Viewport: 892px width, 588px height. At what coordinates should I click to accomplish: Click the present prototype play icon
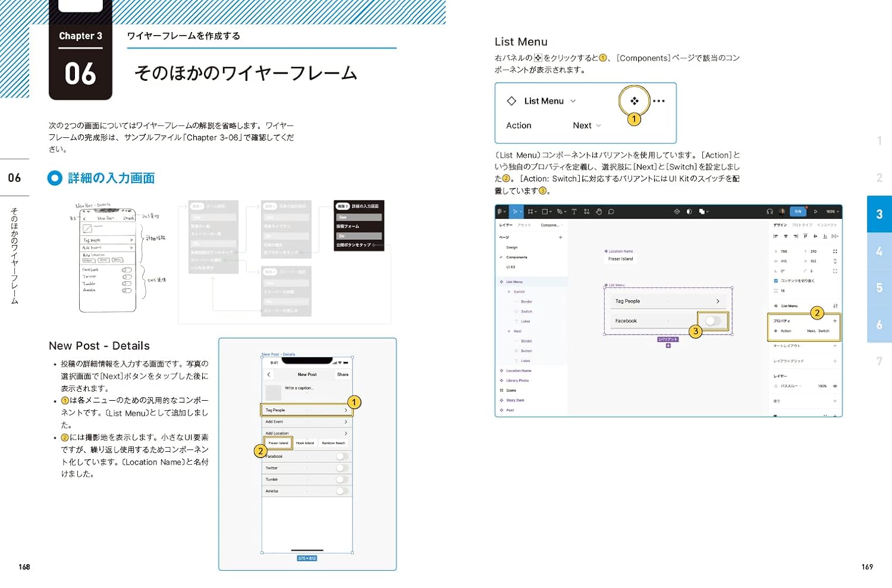(x=816, y=211)
